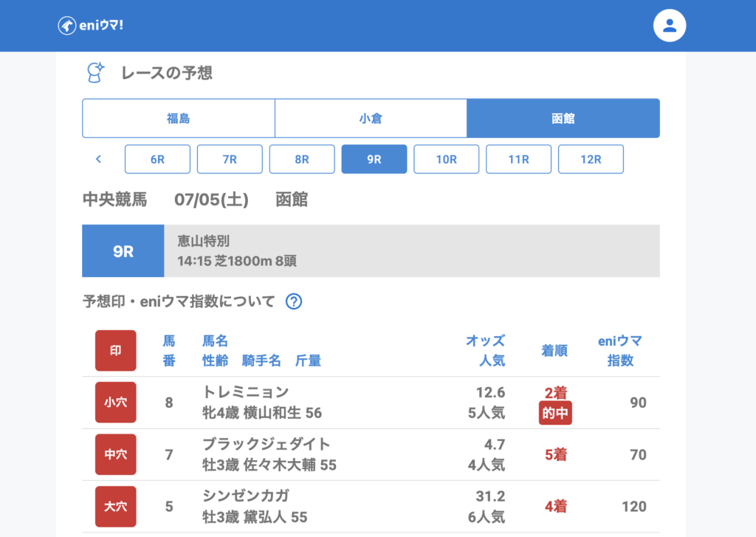The image size is (756, 537).
Task: Switch to the 小倉 racecourse tab
Action: coord(371,118)
